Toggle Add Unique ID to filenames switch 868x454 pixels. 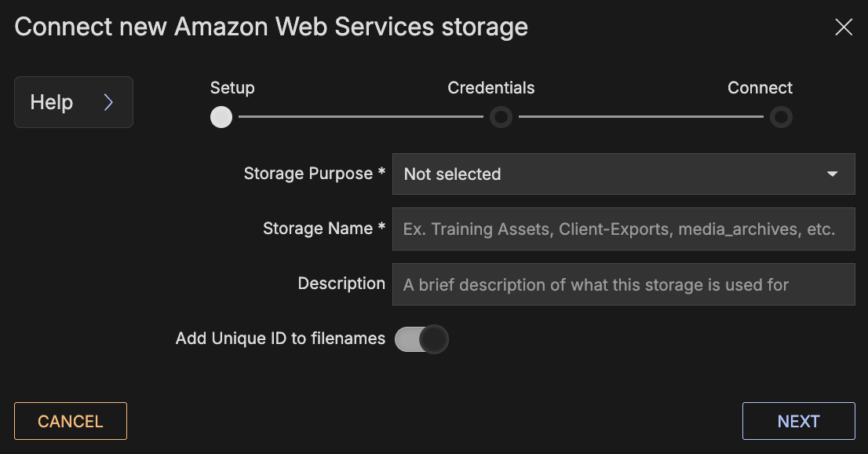click(421, 339)
